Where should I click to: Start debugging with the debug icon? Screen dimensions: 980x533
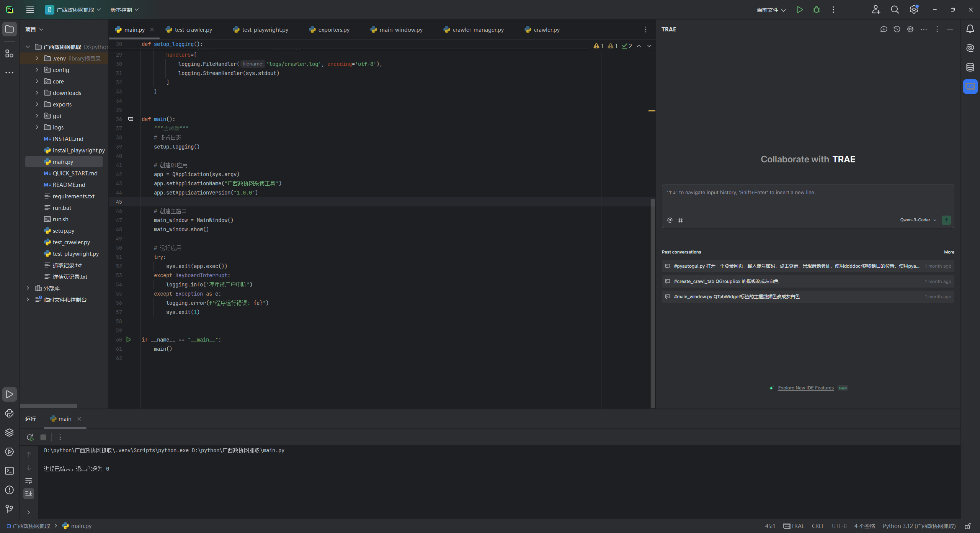[817, 10]
